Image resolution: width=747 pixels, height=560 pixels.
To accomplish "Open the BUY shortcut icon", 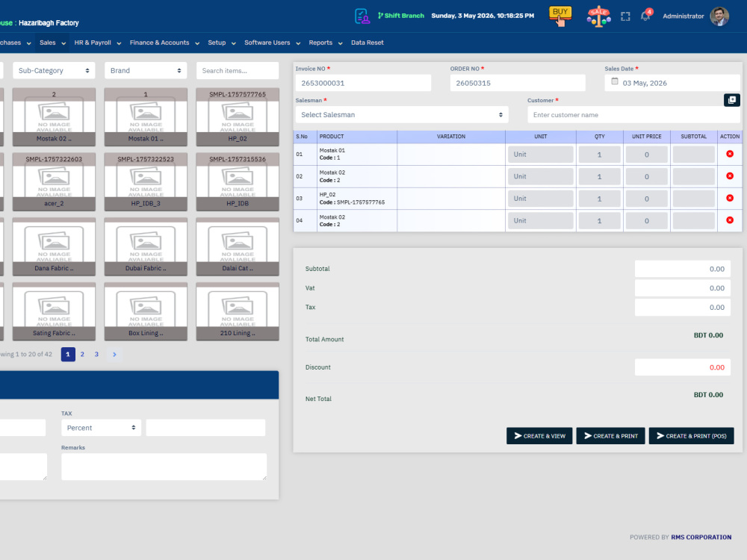I will tap(560, 16).
